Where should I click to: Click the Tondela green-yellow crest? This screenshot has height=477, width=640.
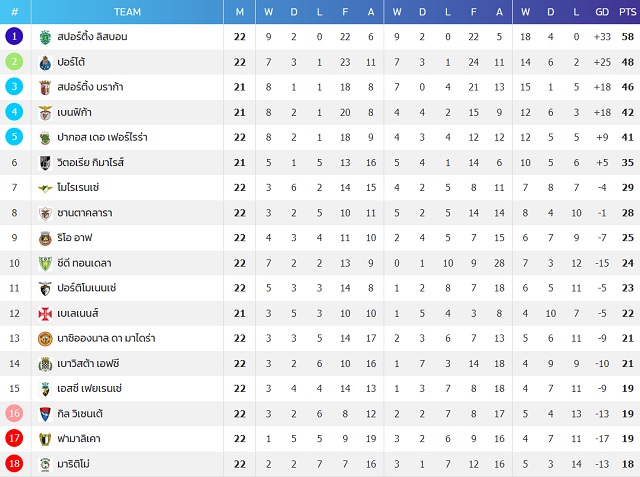(45, 263)
